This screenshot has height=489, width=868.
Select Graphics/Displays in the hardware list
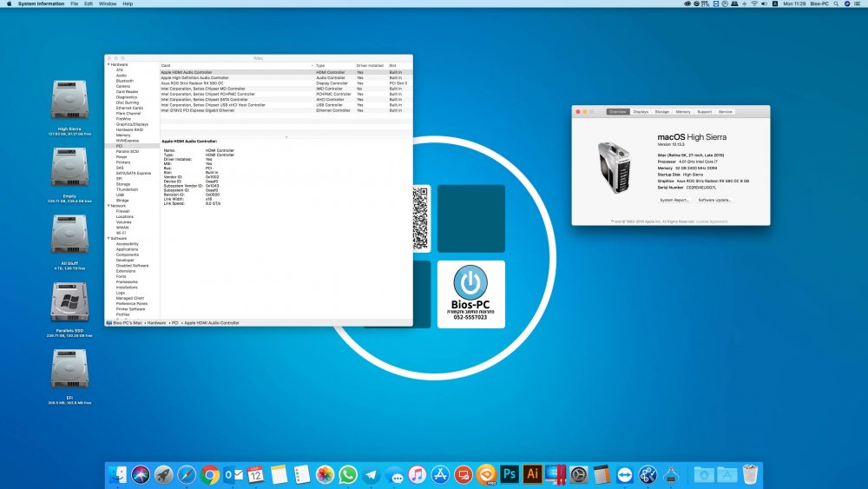(132, 124)
